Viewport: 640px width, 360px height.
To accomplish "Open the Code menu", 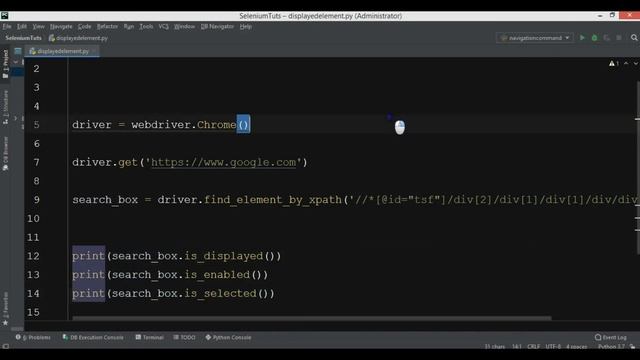I will tap(84, 27).
